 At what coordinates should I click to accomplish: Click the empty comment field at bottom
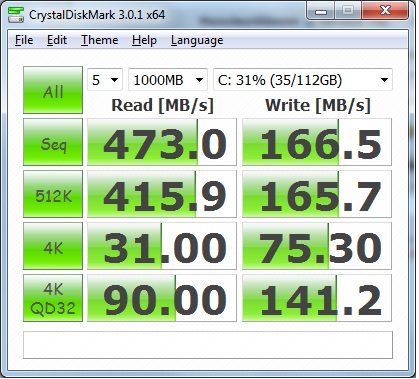coord(208,345)
